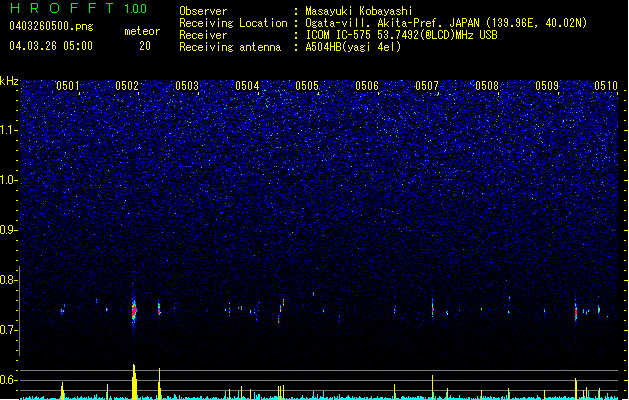629x400 pixels.
Task: Click time marker 0509
Action: point(547,86)
